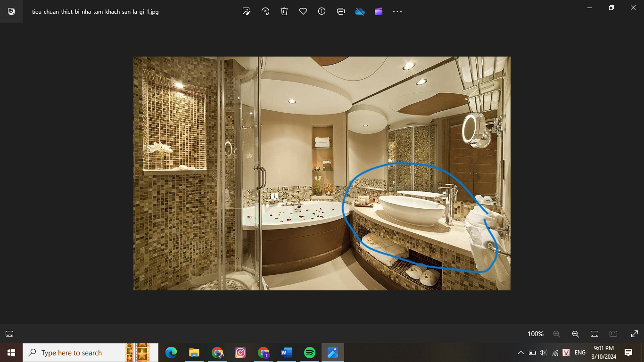Screen dimensions: 644x362
Task: Open the Windows Start menu
Action: point(11,353)
